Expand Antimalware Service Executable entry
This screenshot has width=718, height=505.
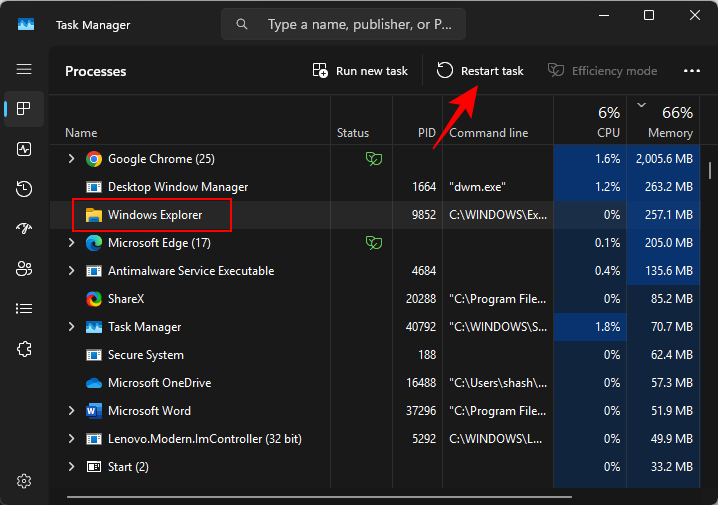(71, 271)
